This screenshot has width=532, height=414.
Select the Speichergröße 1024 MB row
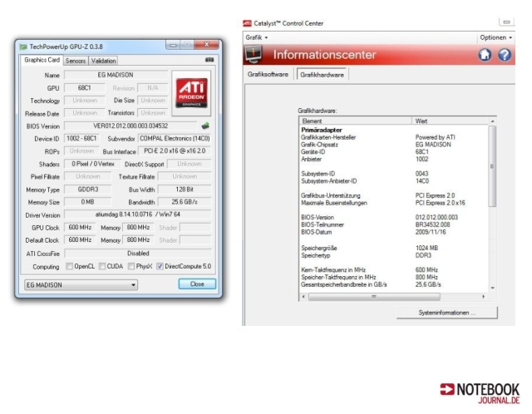[393, 248]
